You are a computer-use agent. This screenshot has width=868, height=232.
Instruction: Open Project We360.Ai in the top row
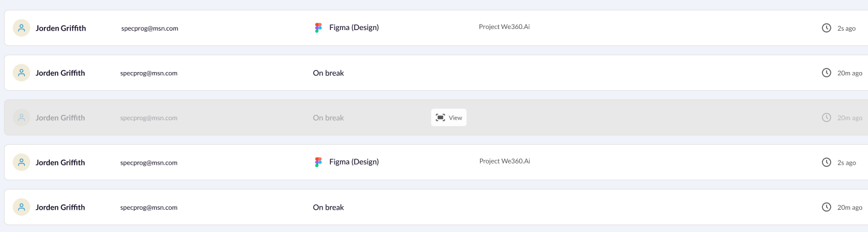tap(504, 27)
